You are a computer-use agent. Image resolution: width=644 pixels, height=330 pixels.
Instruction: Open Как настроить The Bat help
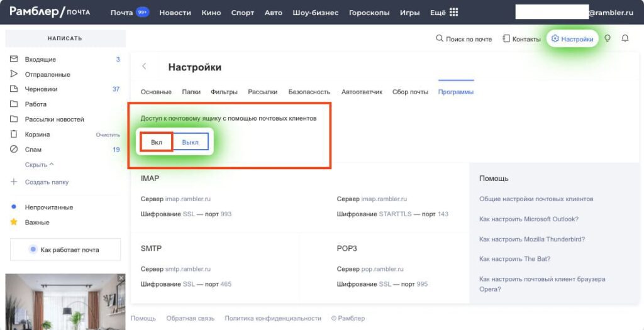pyautogui.click(x=514, y=259)
